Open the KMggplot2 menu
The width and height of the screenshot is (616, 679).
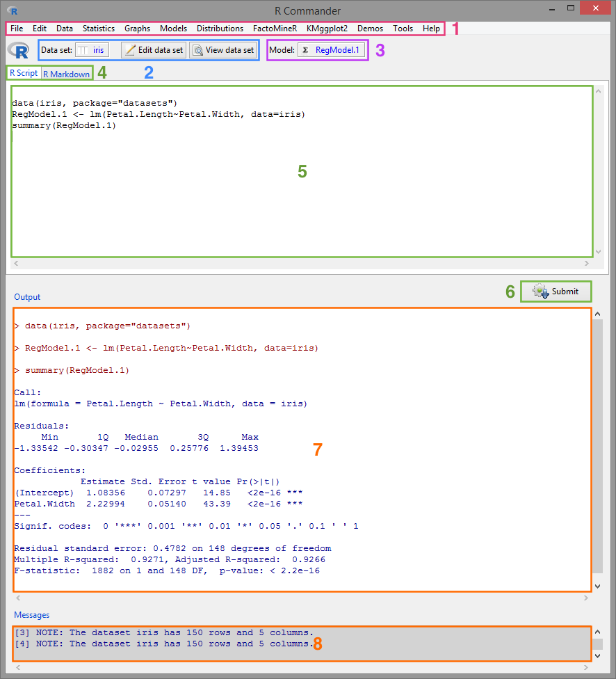pos(327,29)
